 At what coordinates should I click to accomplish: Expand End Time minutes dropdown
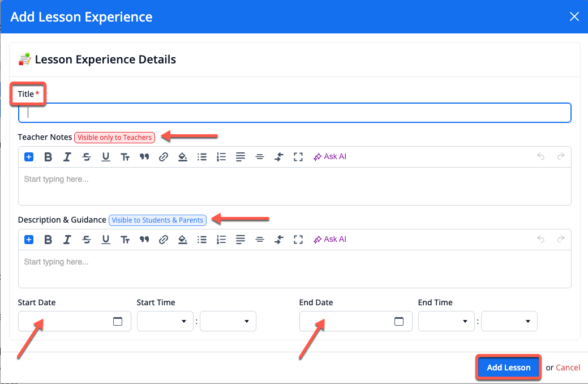[509, 321]
